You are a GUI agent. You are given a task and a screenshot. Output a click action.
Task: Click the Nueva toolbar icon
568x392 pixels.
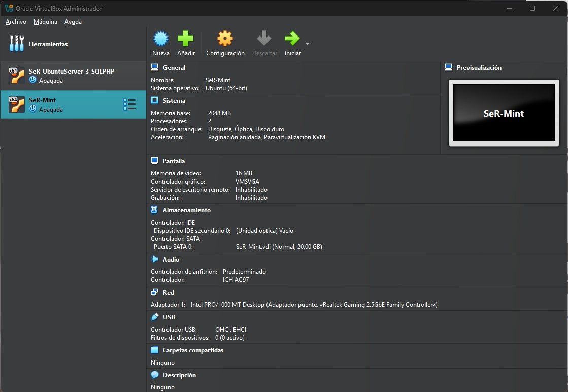coord(161,39)
